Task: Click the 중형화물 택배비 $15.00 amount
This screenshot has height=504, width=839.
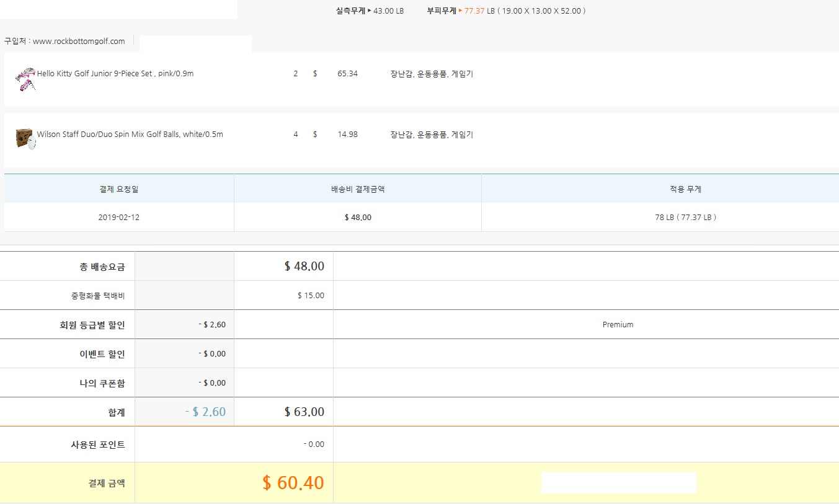Action: click(x=311, y=296)
